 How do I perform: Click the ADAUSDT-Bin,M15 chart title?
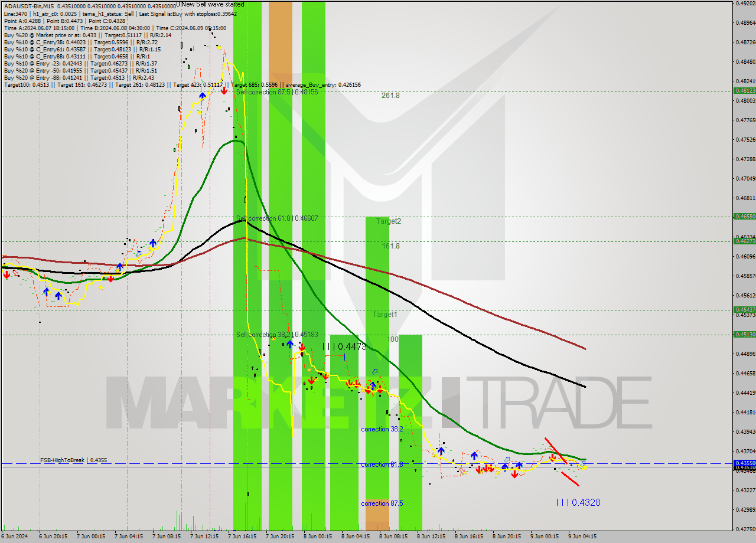point(29,6)
